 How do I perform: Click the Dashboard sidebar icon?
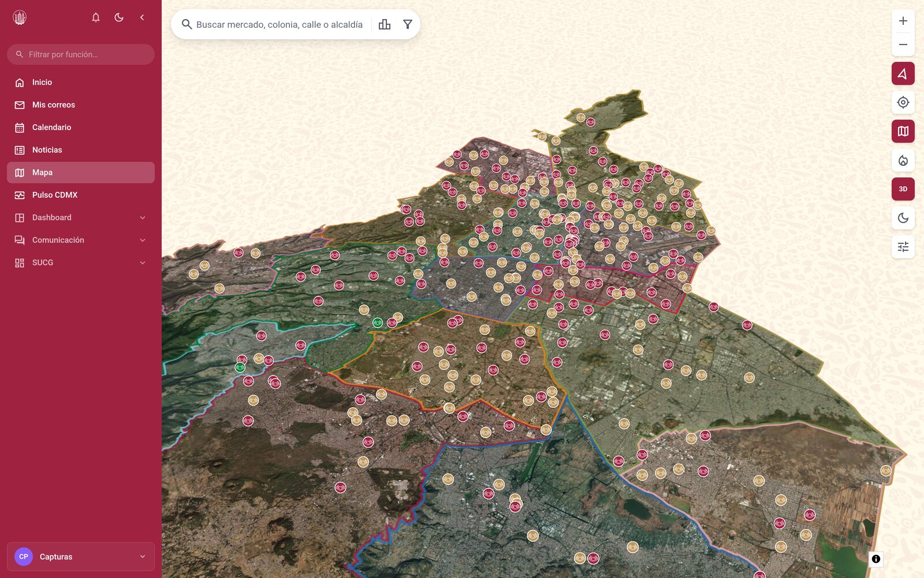point(20,218)
